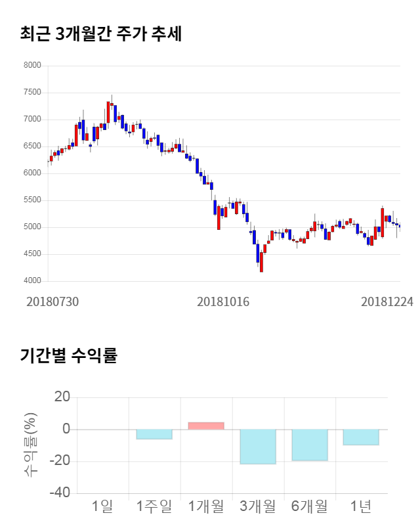Select the 1주일 return bar
This screenshot has width=420, height=532.
point(154,434)
